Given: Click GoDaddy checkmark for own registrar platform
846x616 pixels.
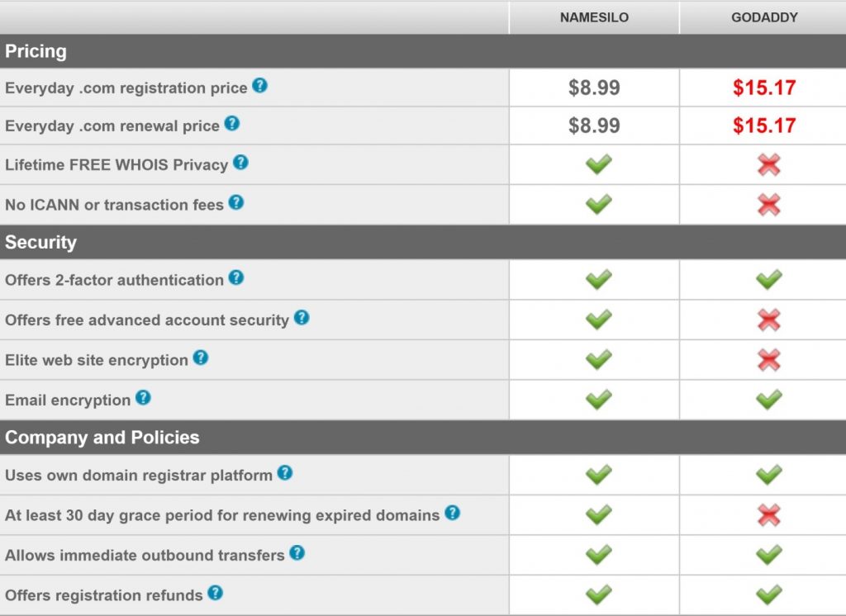Looking at the screenshot, I should click(769, 475).
